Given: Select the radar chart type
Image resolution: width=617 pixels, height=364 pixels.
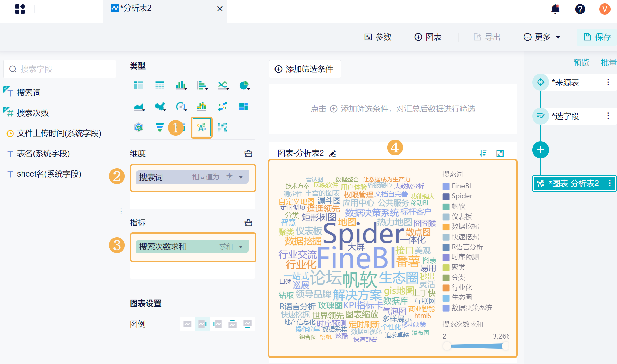Looking at the screenshot, I should [138, 127].
